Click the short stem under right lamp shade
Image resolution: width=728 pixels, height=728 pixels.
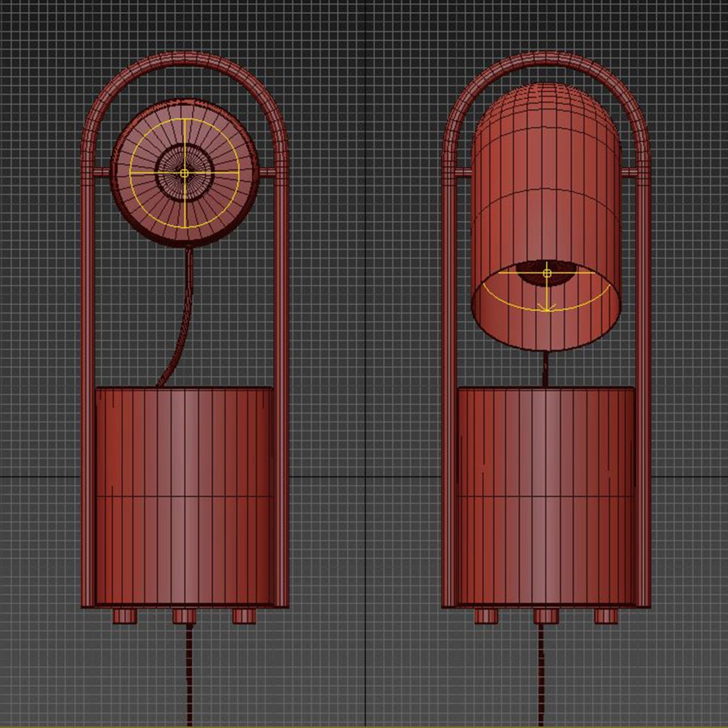coord(545,369)
